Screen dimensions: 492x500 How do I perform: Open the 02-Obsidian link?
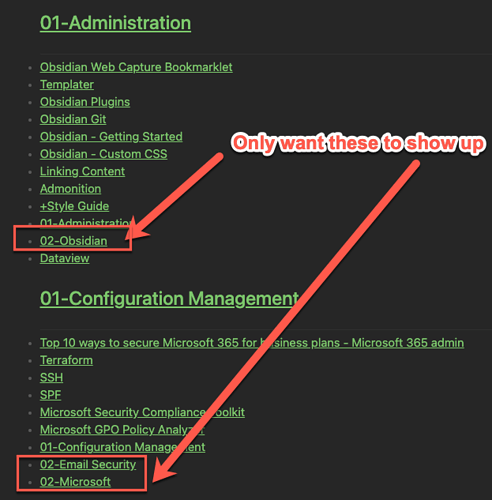coord(74,241)
